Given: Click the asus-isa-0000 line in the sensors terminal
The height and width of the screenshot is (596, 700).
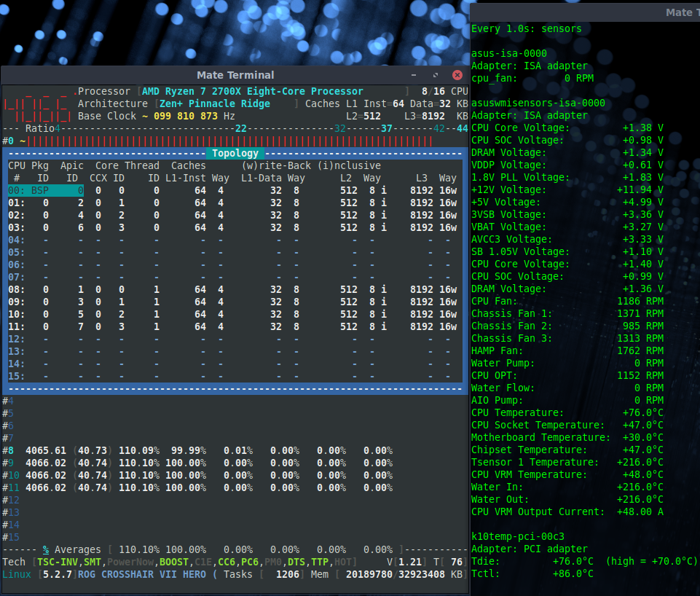Looking at the screenshot, I should (x=509, y=54).
